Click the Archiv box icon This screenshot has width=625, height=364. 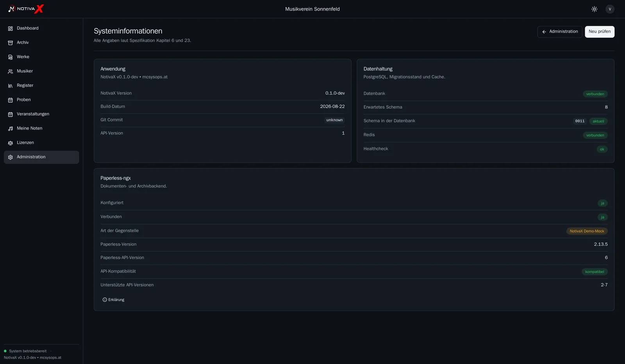[x=11, y=43]
